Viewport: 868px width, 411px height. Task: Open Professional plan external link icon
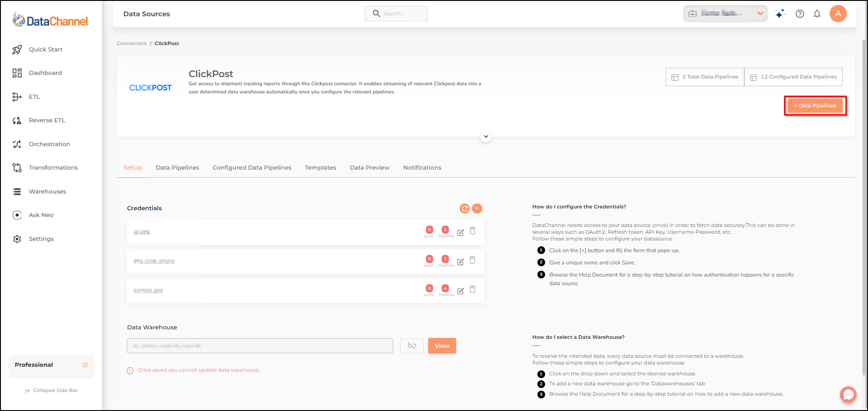tap(85, 365)
